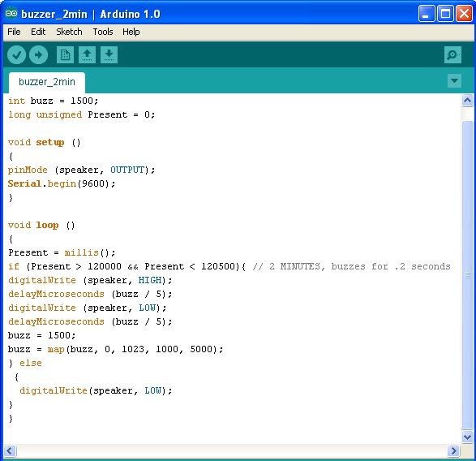This screenshot has height=461, width=476.
Task: Click the line 'int buzz = 1500;'
Action: click(x=54, y=101)
